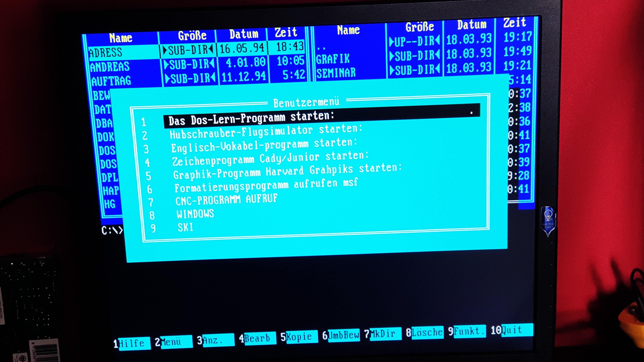Click the left panel Zeit column header
Screen dimensions: 644x362
click(286, 32)
